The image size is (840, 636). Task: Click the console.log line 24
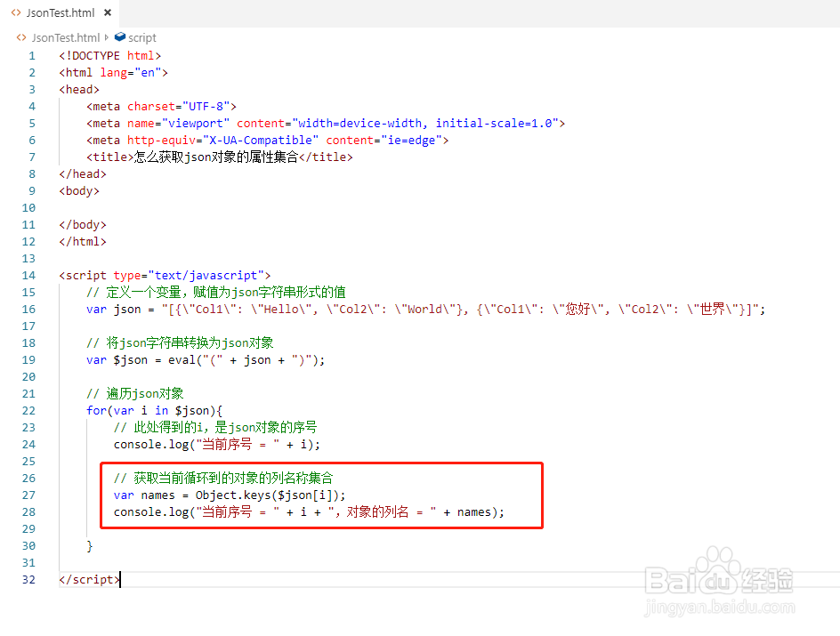[x=217, y=445]
